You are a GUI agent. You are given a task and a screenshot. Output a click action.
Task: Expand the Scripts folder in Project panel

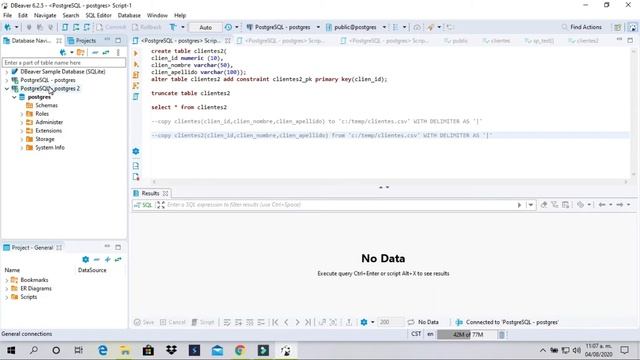click(x=7, y=297)
